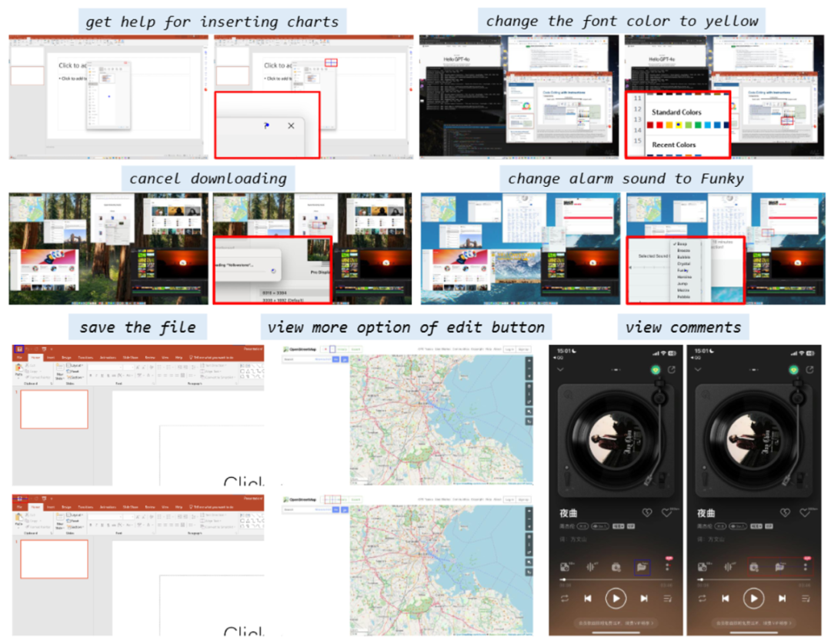
Task: Click the zoom-in icon on the OpenStreetMap map
Action: 529,360
